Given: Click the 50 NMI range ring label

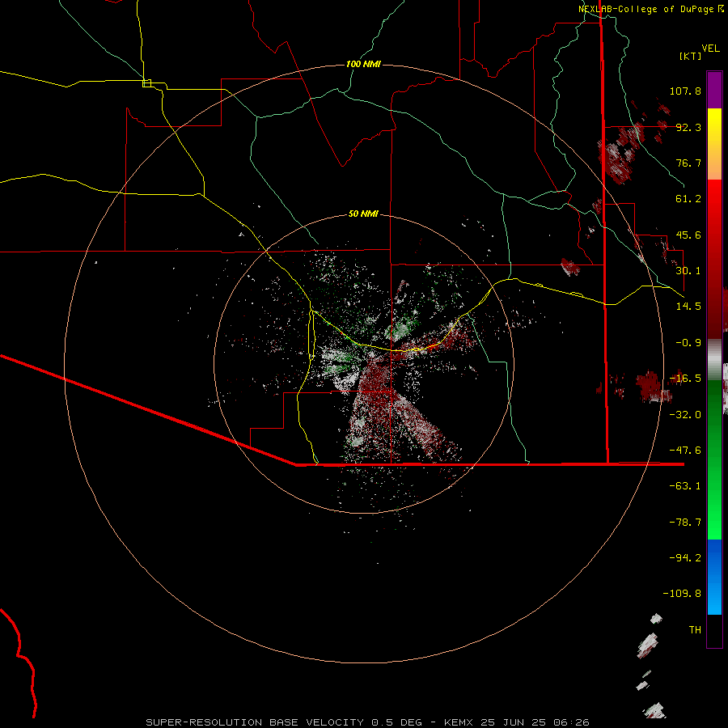Looking at the screenshot, I should (363, 214).
